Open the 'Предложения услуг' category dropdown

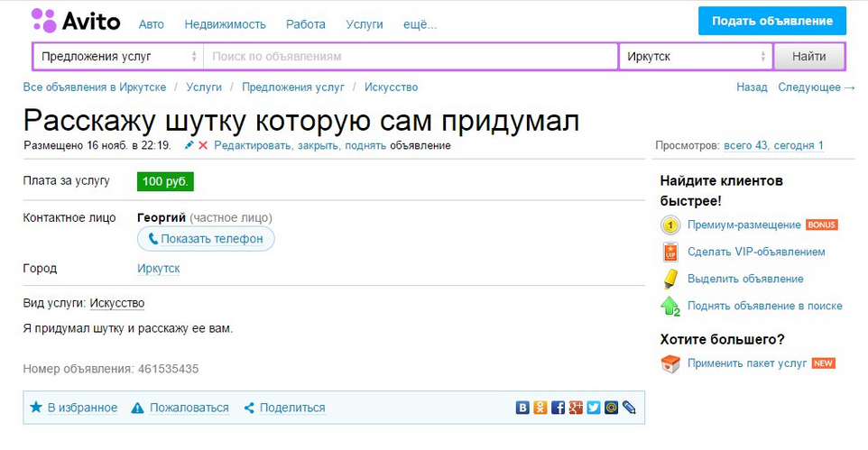[x=118, y=57]
